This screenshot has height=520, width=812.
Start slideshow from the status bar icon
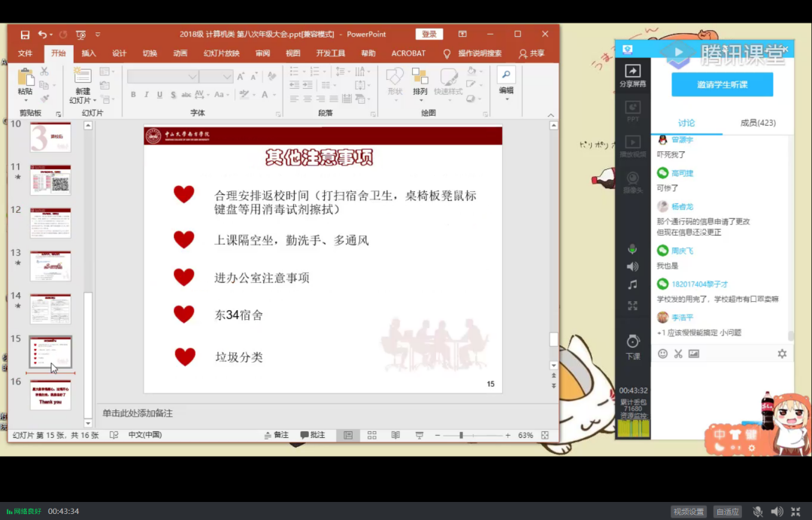click(420, 435)
